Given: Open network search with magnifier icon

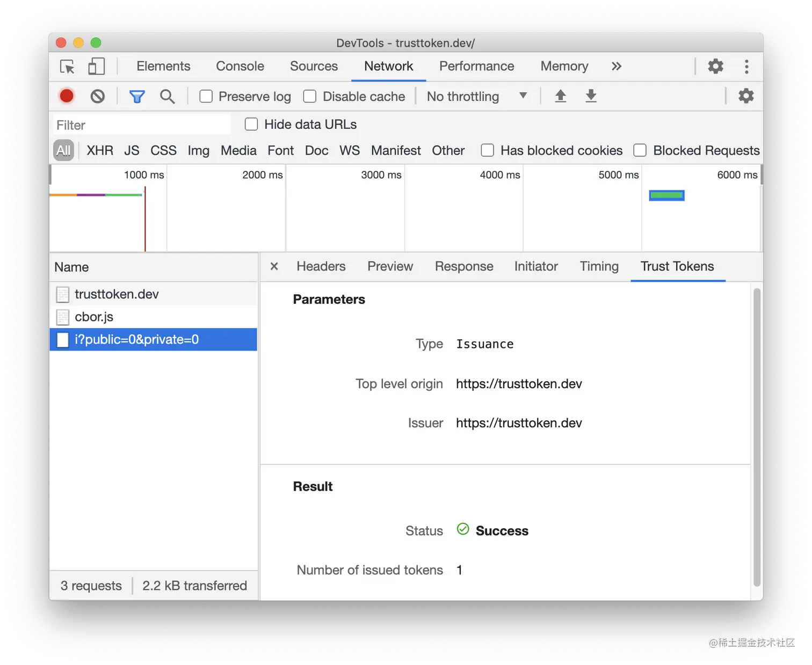Looking at the screenshot, I should click(168, 97).
